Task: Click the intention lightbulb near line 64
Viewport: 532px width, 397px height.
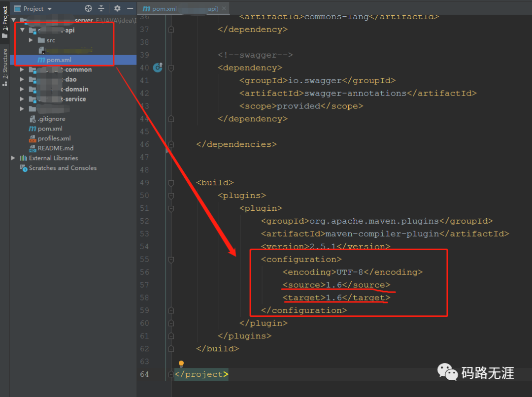Action: point(181,364)
